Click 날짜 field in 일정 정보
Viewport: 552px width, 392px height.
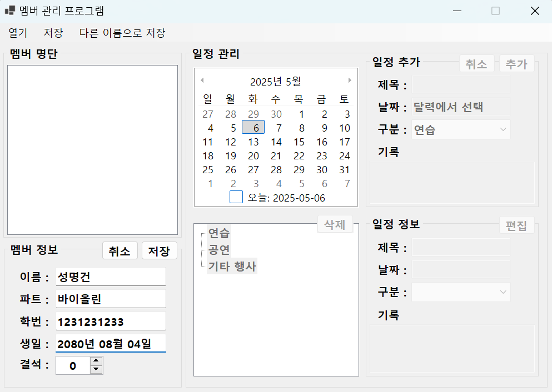coord(461,270)
